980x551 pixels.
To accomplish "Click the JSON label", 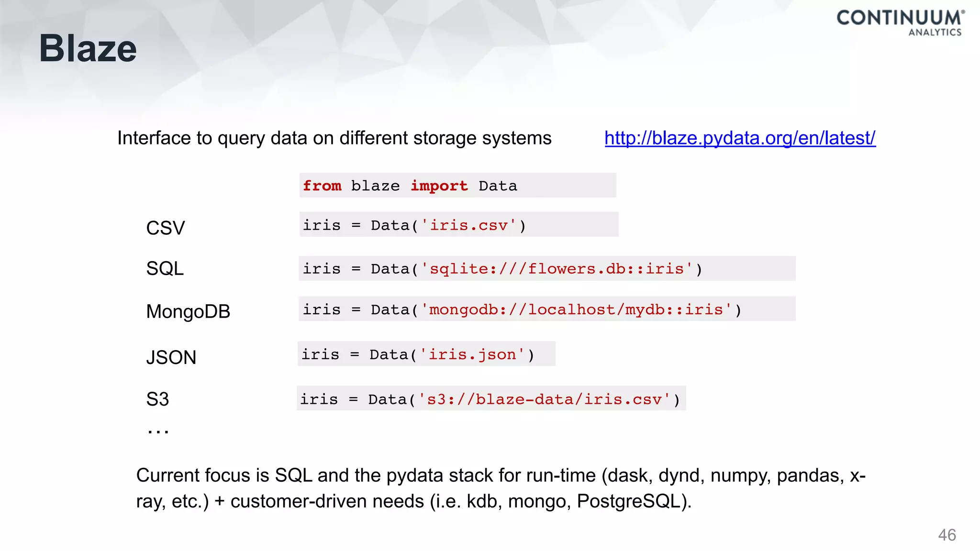I will click(171, 357).
